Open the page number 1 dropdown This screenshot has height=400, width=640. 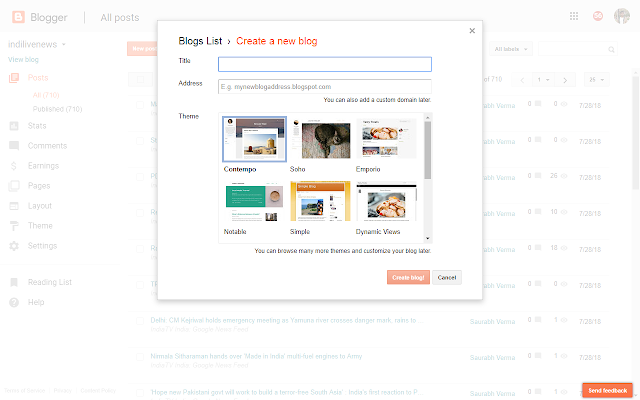pos(543,80)
